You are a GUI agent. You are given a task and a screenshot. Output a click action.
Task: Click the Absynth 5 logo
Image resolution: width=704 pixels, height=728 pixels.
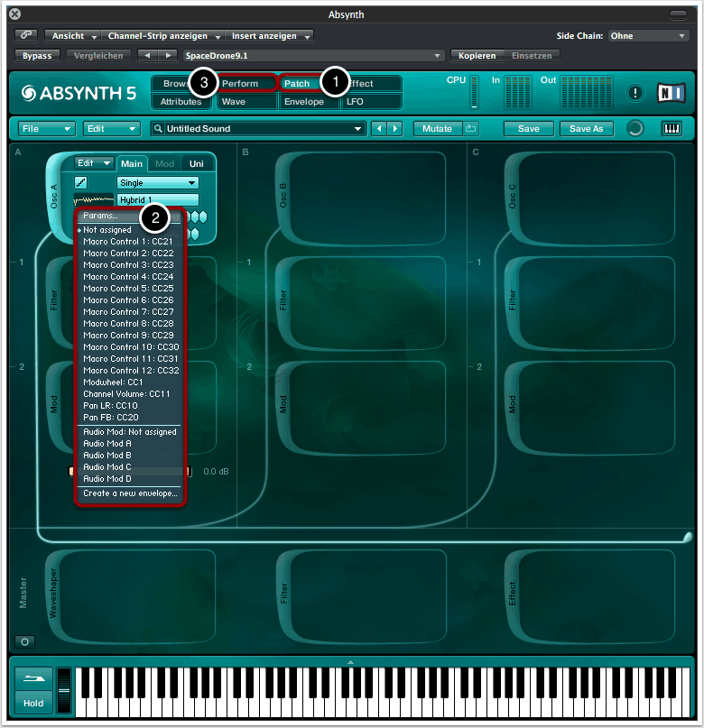click(79, 93)
